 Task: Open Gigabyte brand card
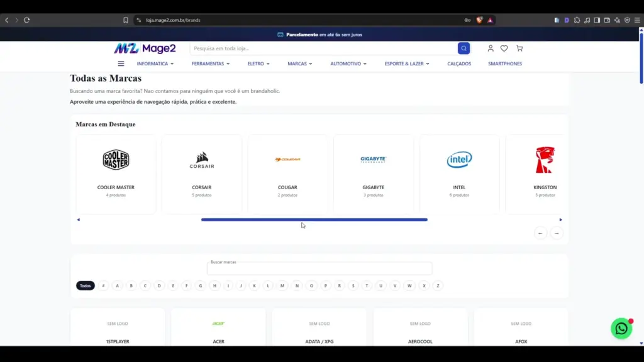pyautogui.click(x=374, y=174)
